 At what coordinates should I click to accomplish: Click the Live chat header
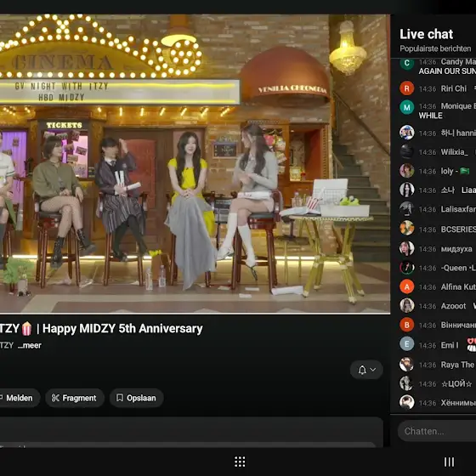(426, 34)
